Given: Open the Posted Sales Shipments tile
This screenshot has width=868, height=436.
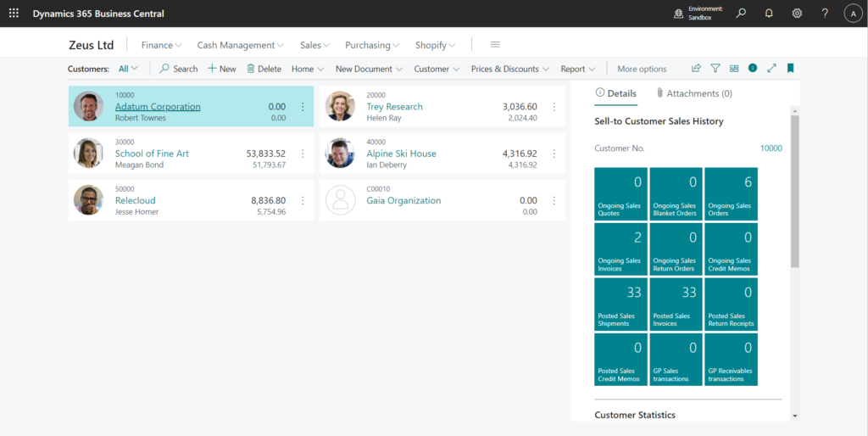Looking at the screenshot, I should pos(620,305).
